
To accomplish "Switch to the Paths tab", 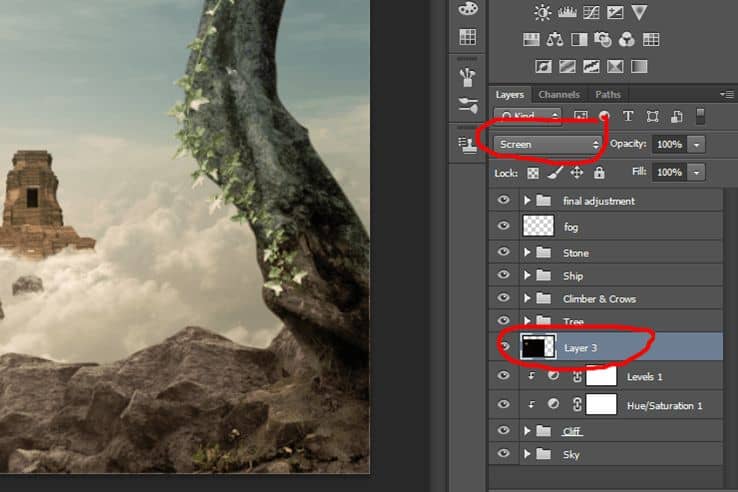I will pyautogui.click(x=608, y=95).
